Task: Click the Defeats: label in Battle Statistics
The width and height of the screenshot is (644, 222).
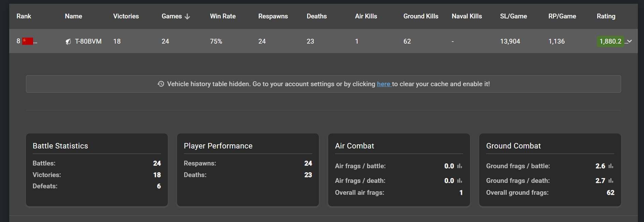Action: (45, 186)
